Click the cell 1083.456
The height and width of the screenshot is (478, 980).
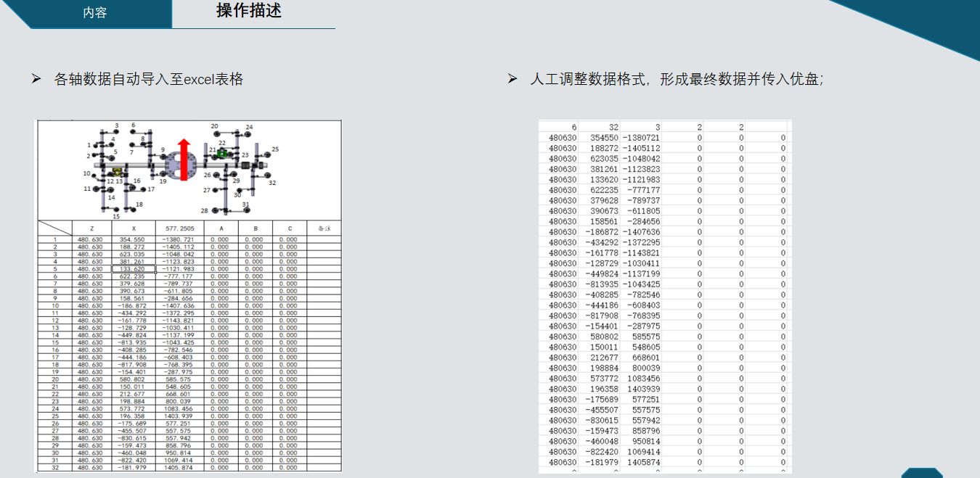(x=179, y=409)
